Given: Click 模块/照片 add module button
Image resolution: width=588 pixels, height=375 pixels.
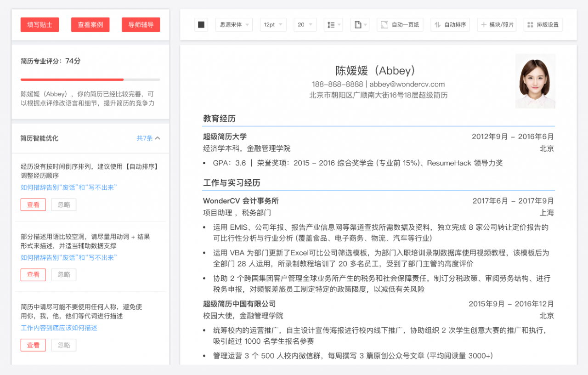Looking at the screenshot, I should [497, 25].
